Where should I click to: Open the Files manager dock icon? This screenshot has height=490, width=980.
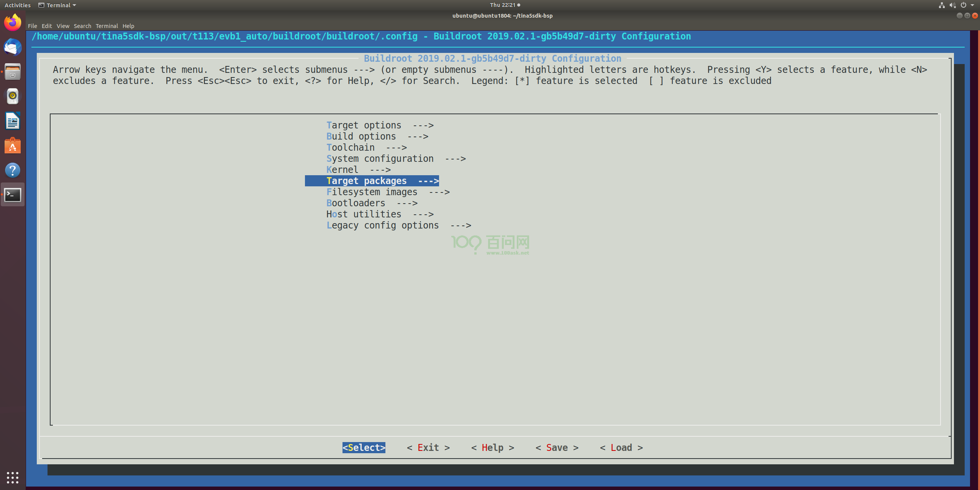coord(13,72)
